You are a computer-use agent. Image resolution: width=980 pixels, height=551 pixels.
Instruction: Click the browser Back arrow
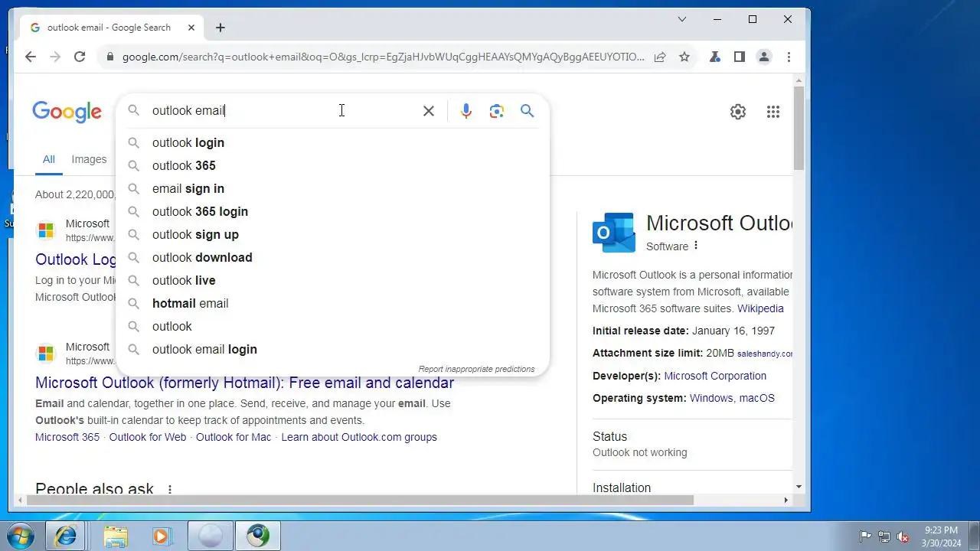pyautogui.click(x=30, y=57)
